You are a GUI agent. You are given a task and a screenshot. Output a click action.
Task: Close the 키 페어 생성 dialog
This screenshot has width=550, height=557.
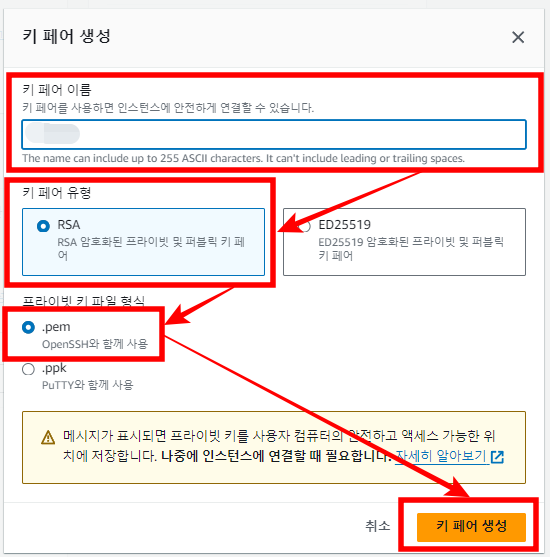(518, 37)
